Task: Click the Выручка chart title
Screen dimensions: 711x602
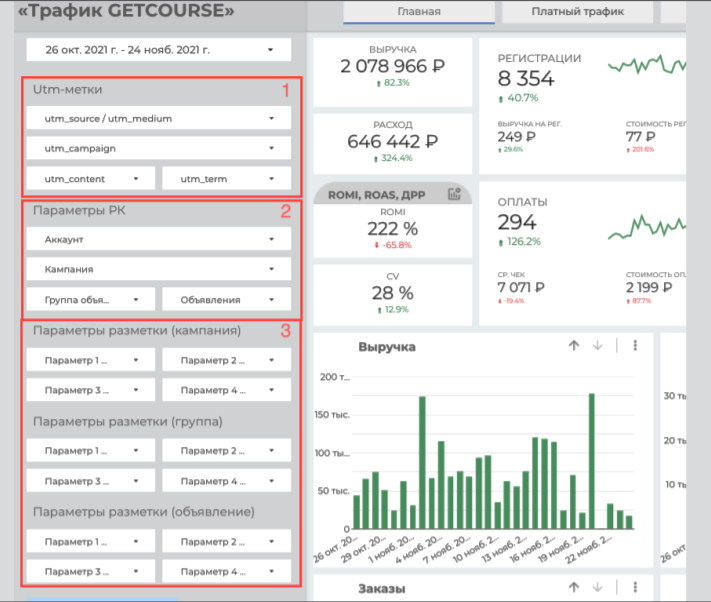Action: coord(387,347)
